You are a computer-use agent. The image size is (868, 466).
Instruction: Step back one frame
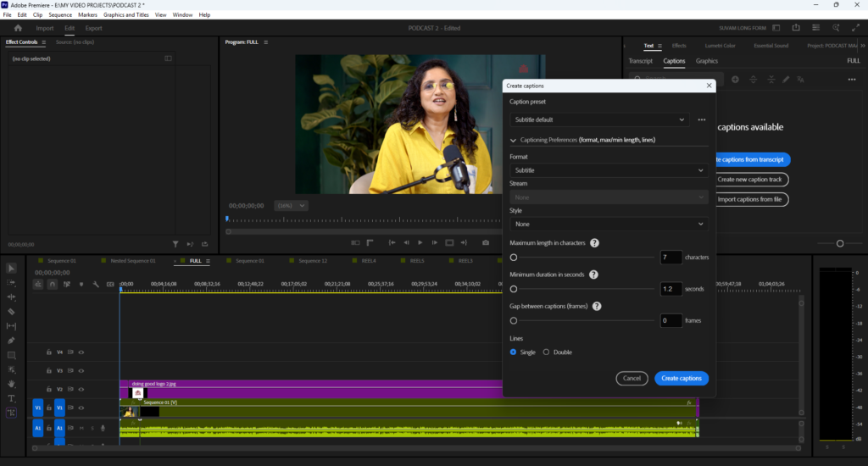[406, 242]
